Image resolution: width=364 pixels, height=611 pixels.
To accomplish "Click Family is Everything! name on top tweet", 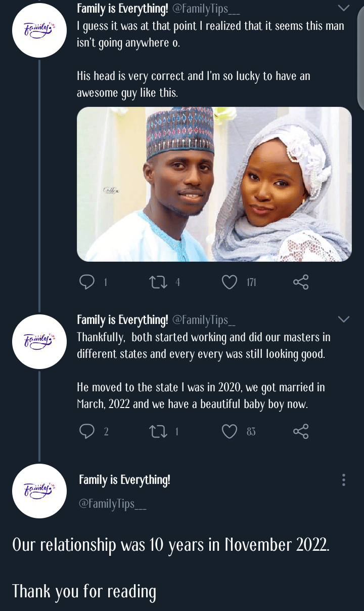I will [x=122, y=9].
